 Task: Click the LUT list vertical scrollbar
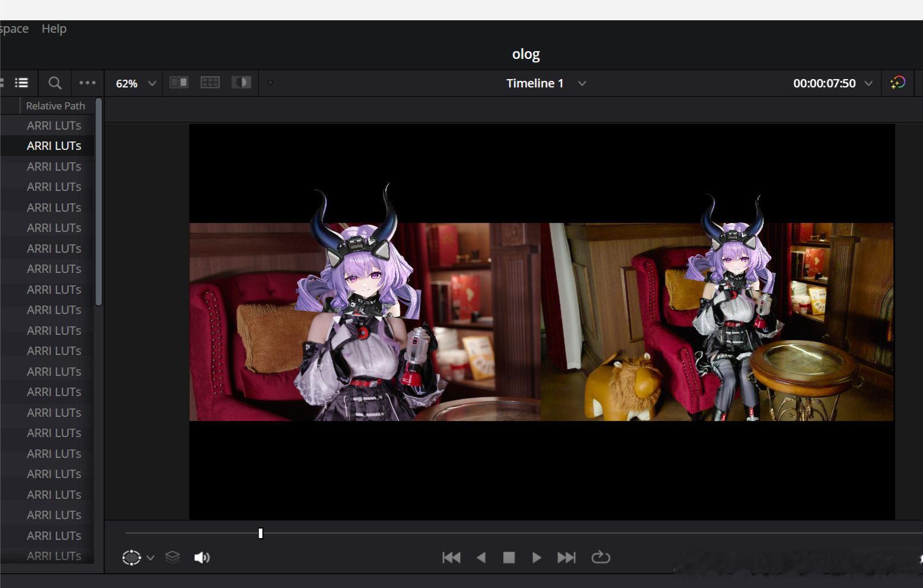coord(99,202)
